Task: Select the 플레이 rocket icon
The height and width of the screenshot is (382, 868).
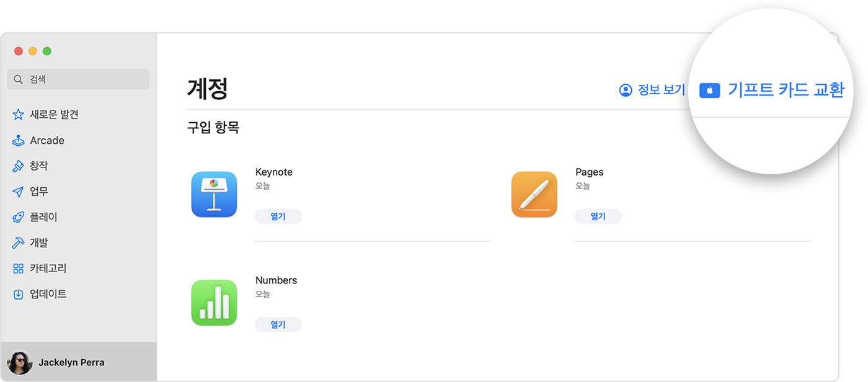Action: click(18, 218)
